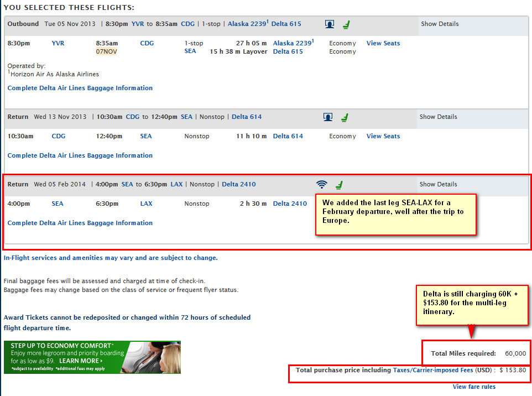Screen dimensions: 532x396
Task: Click the 2 h 30 m flight duration
Action: [x=253, y=204]
